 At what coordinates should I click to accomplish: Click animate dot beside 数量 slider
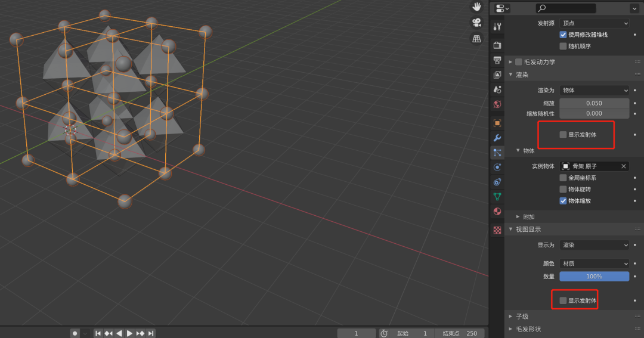635,277
